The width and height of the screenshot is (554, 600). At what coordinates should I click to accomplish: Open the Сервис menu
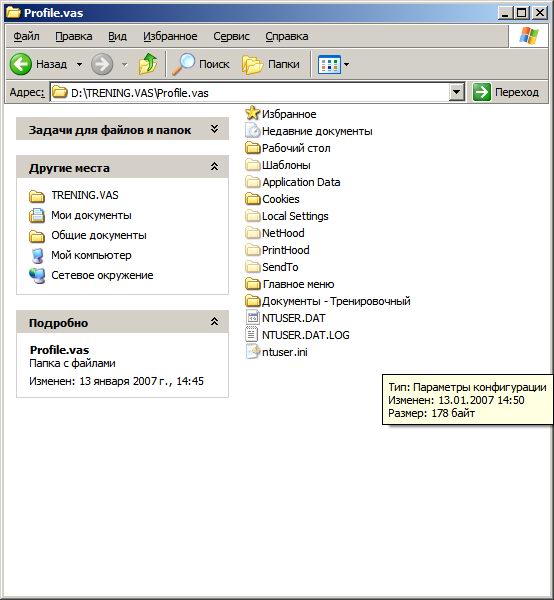231,36
